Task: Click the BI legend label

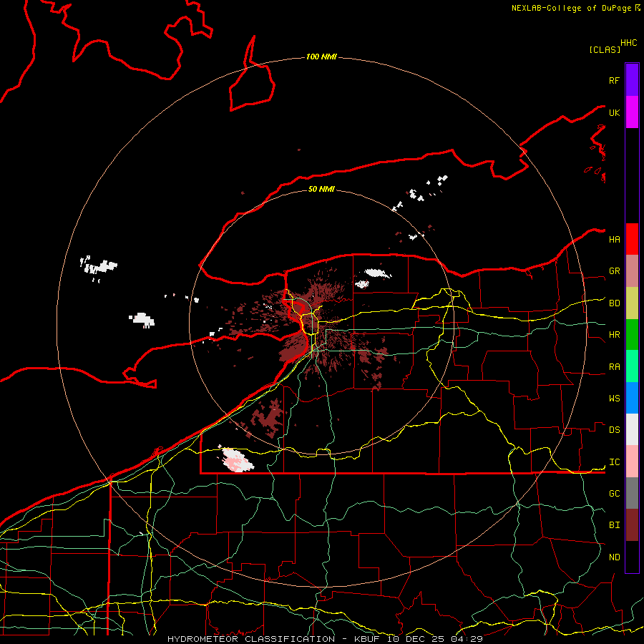Action: (614, 525)
